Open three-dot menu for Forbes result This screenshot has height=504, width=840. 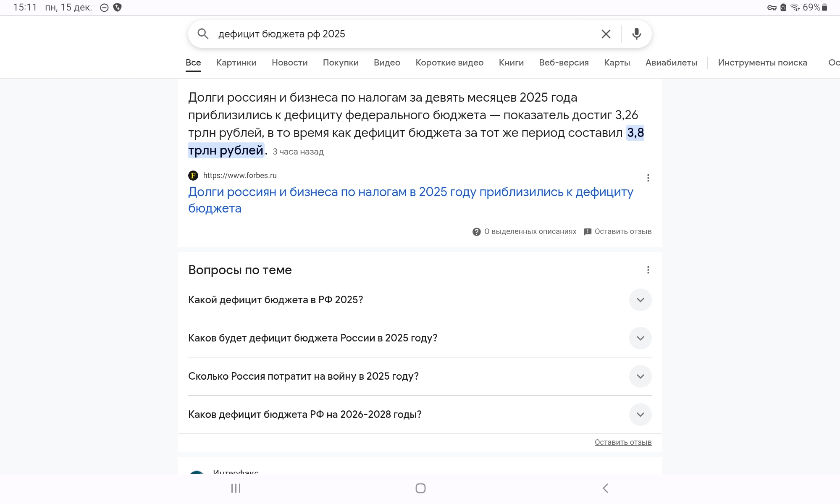point(648,178)
